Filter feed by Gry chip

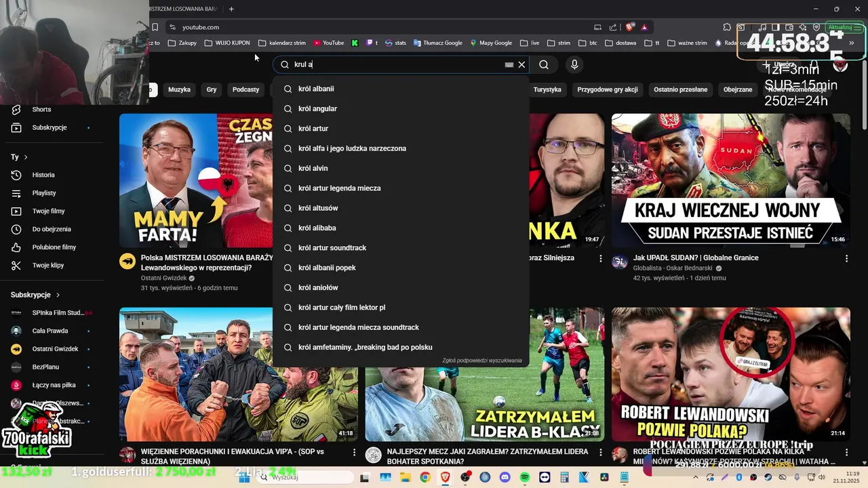point(212,89)
